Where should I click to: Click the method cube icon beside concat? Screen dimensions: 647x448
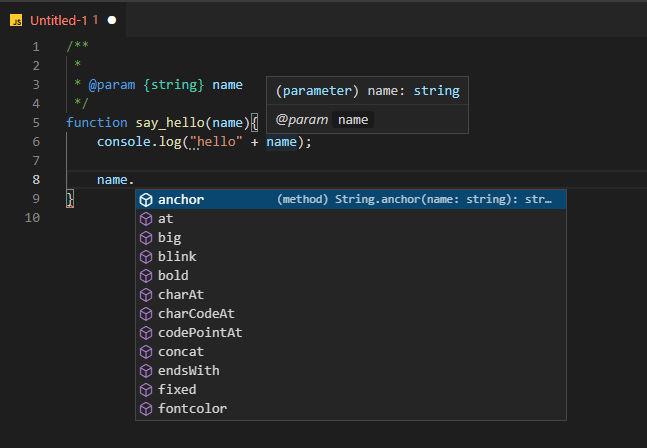coord(146,351)
